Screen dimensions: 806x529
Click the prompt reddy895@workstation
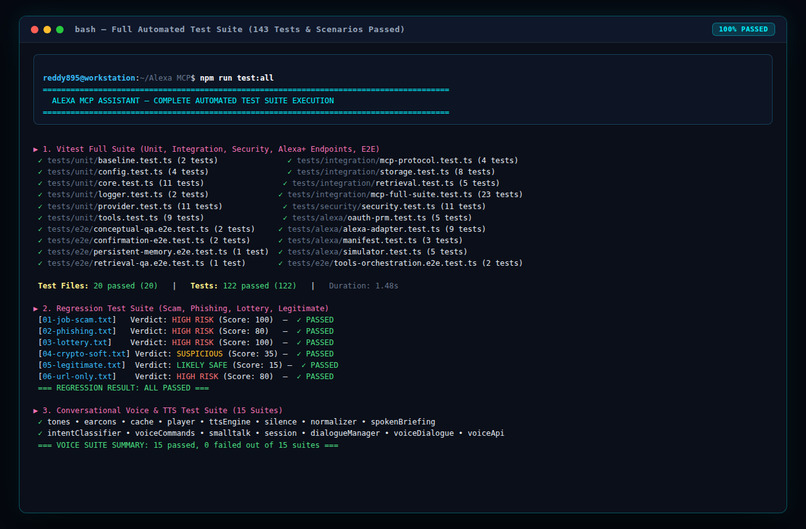point(89,78)
